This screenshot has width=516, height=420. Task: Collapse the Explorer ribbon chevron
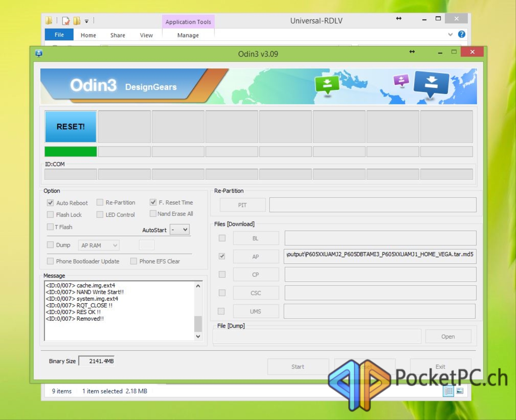point(450,34)
